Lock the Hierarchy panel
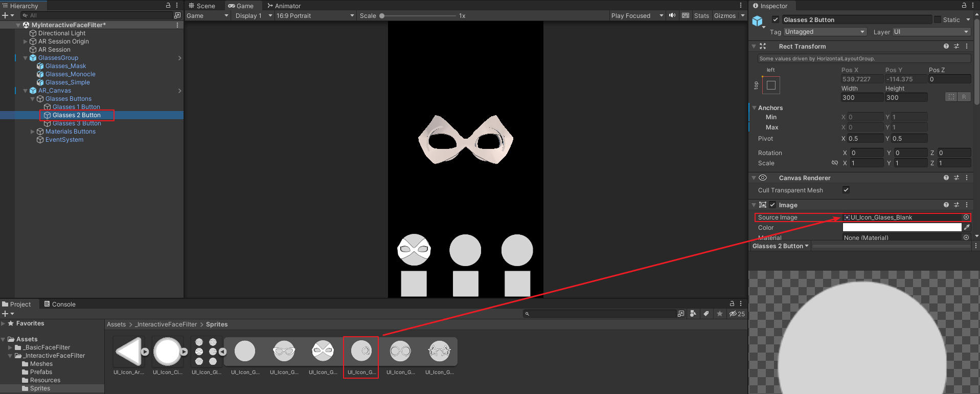 [168, 5]
